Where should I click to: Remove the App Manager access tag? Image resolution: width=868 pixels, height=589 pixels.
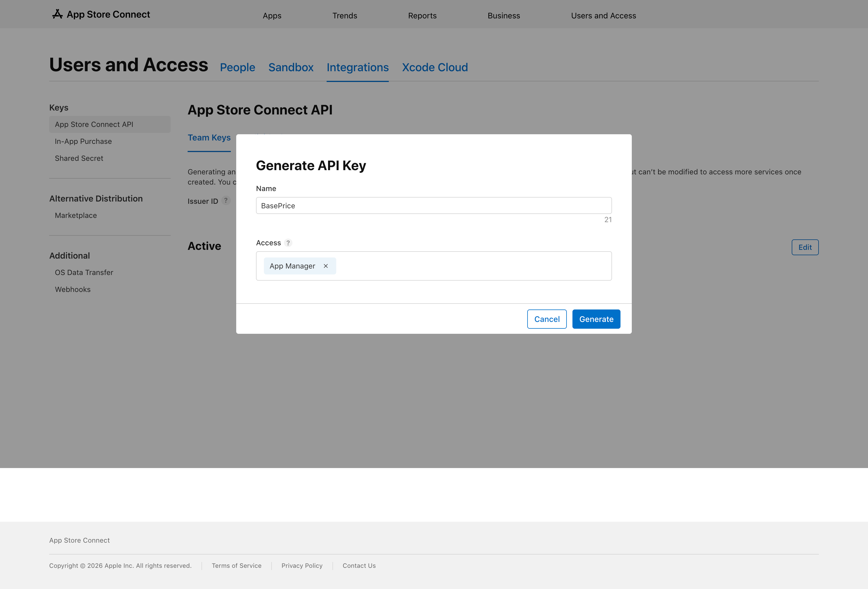tap(326, 266)
